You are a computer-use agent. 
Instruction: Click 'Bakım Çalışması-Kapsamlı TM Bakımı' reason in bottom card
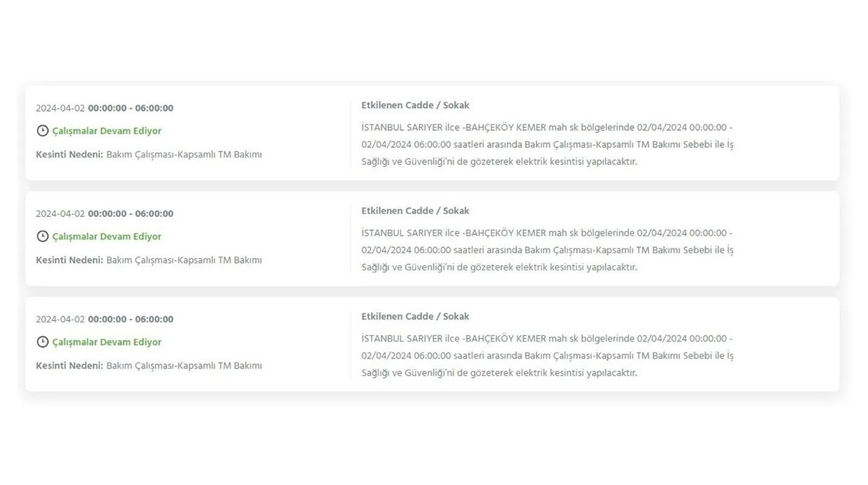[184, 366]
